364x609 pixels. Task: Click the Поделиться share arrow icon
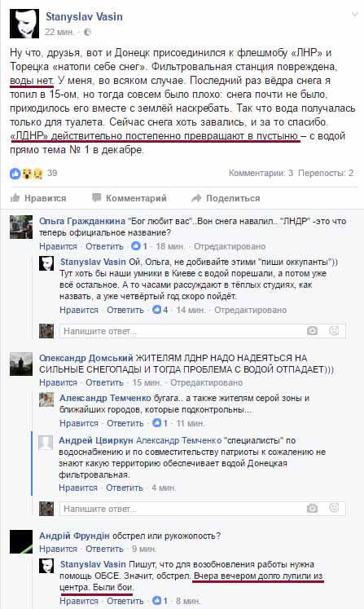coord(196,198)
